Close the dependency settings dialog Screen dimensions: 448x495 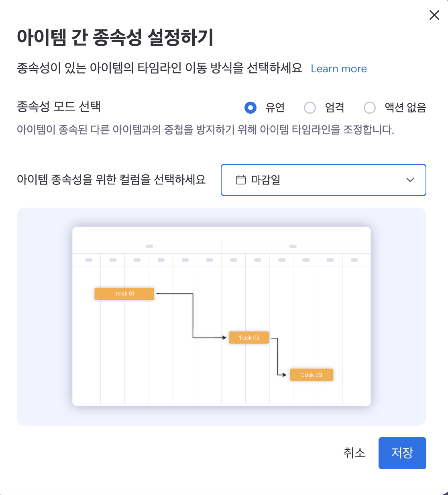(434, 15)
